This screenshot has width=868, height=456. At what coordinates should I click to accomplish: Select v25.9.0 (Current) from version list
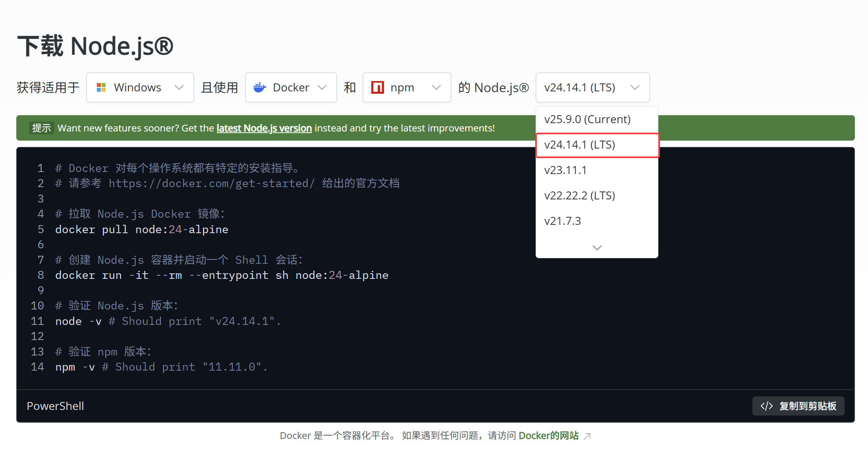point(597,119)
